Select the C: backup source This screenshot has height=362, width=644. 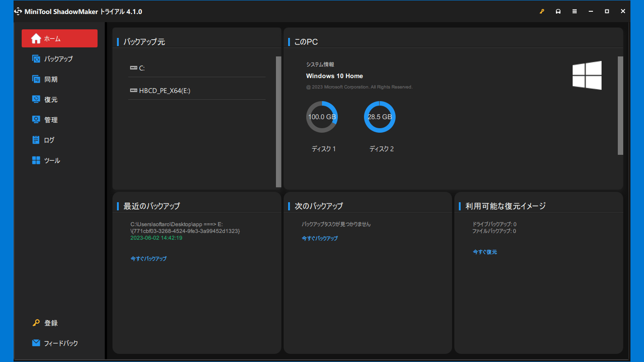tap(197, 68)
